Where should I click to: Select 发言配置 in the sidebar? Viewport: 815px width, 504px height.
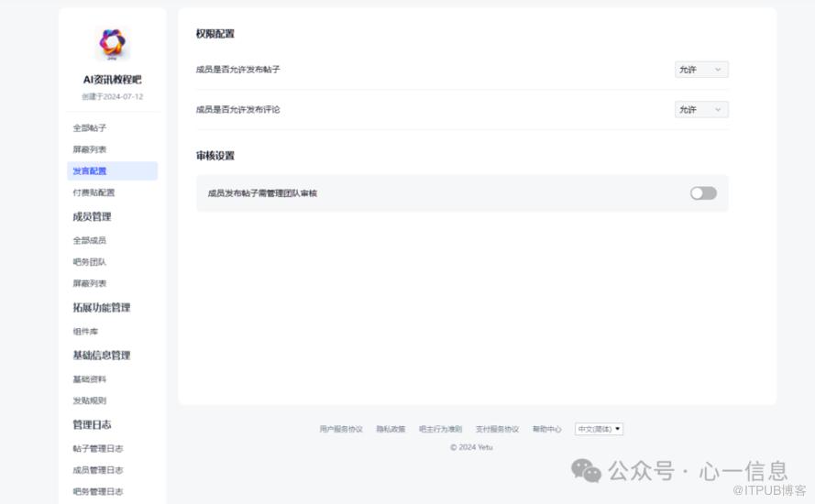pos(112,171)
